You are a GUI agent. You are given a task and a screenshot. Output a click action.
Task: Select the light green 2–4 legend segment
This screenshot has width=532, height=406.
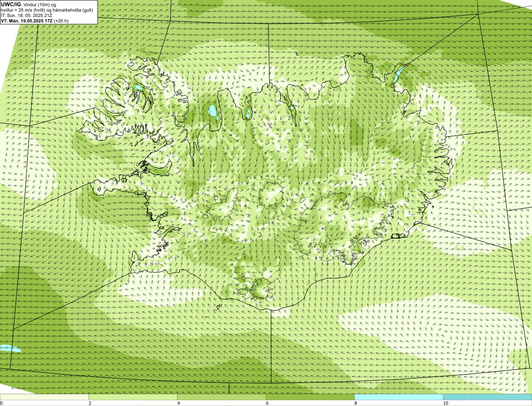click(133, 397)
